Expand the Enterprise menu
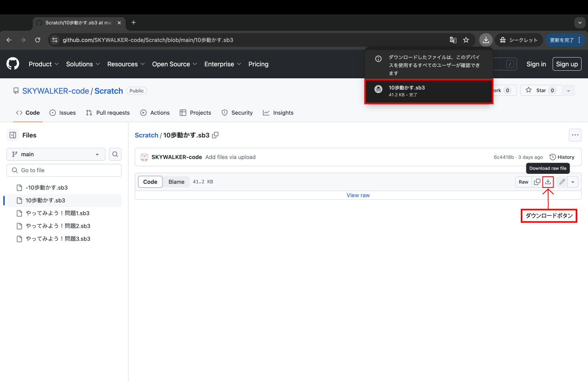Image resolution: width=588 pixels, height=382 pixels. (223, 64)
